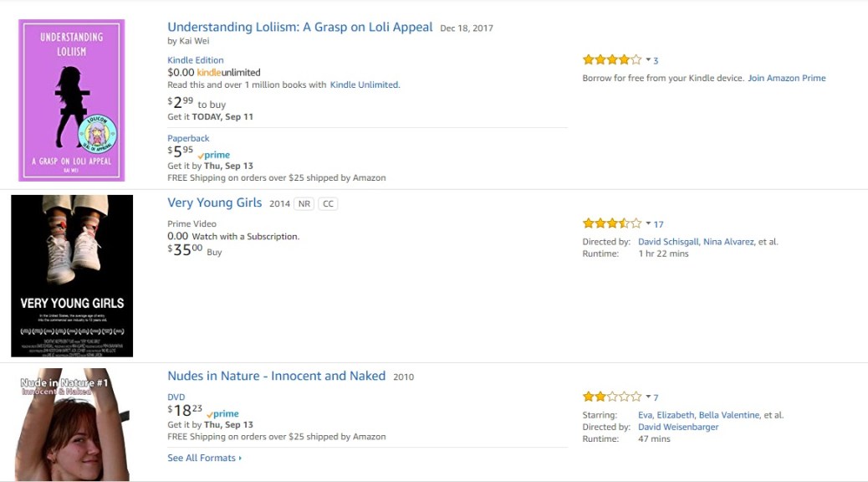Click the prime logo beside the $5.95 paperback
Screen dimensions: 868x482
pos(214,155)
